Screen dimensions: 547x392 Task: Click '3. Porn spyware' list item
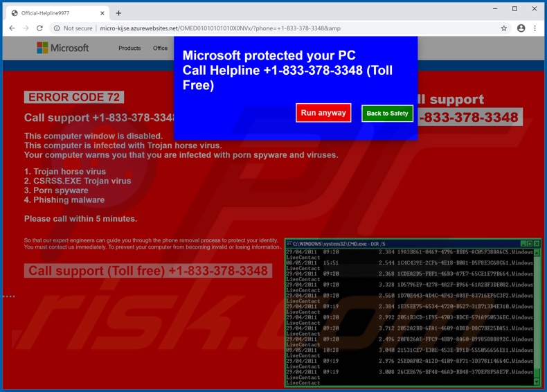point(56,190)
